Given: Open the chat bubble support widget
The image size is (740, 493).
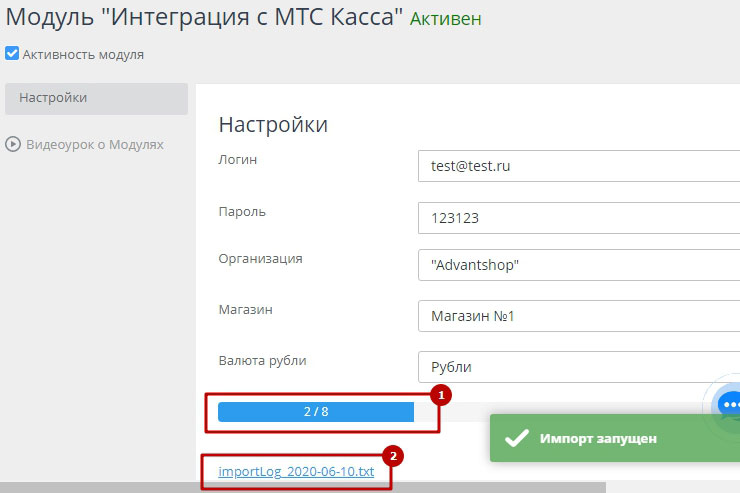Looking at the screenshot, I should pyautogui.click(x=729, y=404).
